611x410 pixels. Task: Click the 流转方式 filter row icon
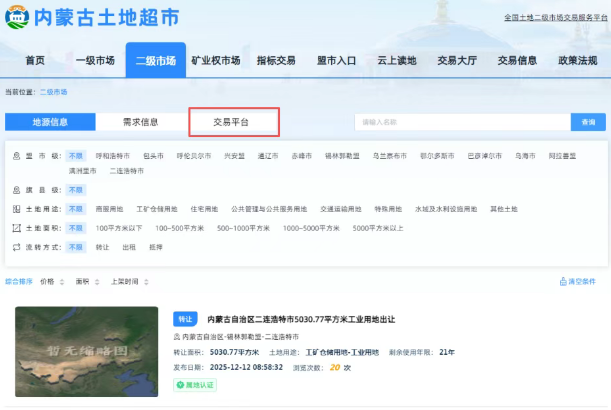pos(16,246)
